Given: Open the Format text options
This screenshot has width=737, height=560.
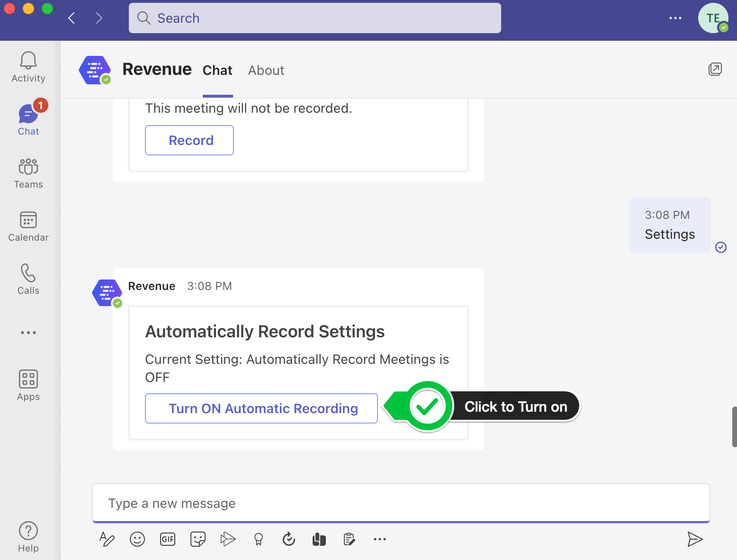Looking at the screenshot, I should (107, 539).
